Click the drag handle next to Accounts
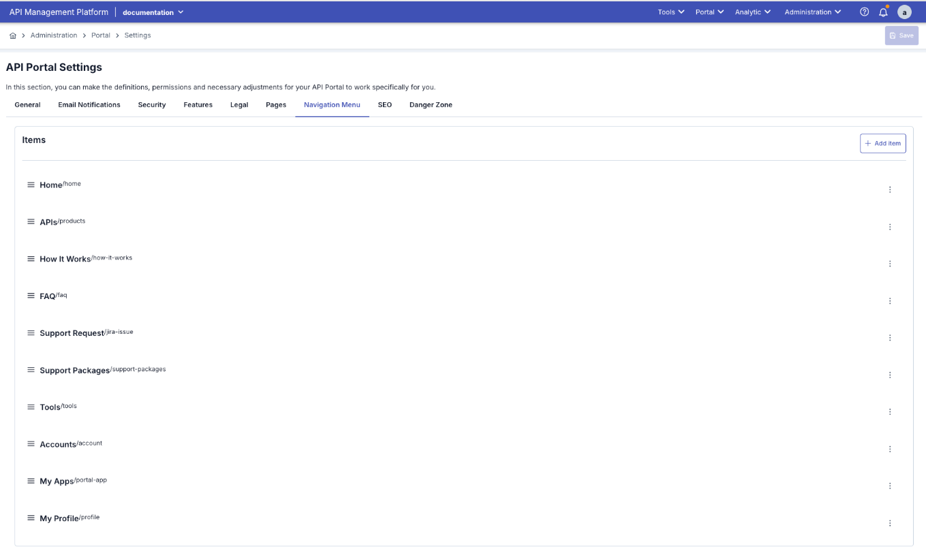 click(31, 444)
